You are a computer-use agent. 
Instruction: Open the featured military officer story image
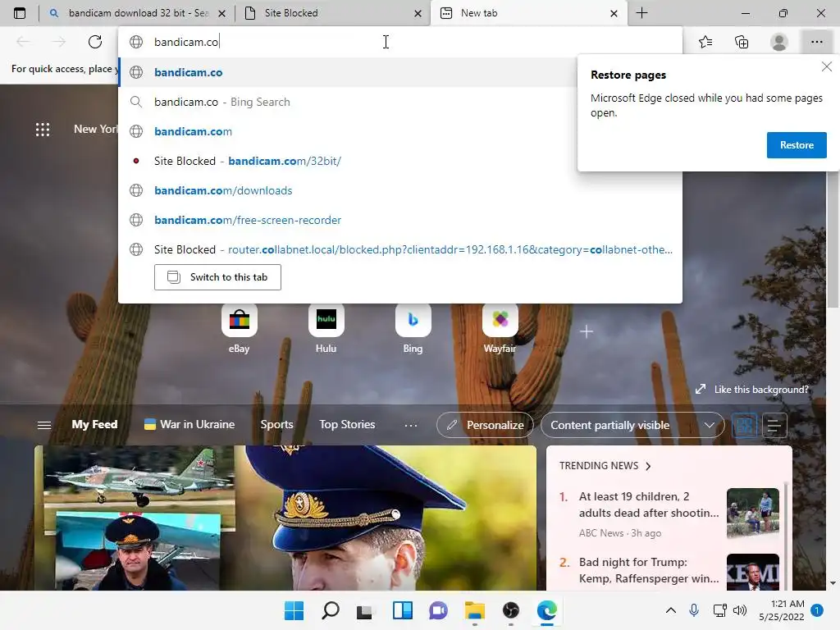pos(285,518)
